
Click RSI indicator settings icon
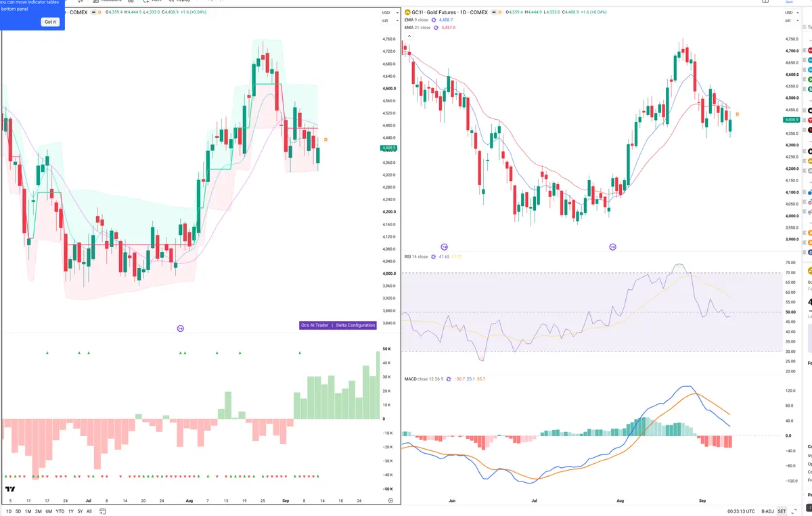(x=434, y=257)
